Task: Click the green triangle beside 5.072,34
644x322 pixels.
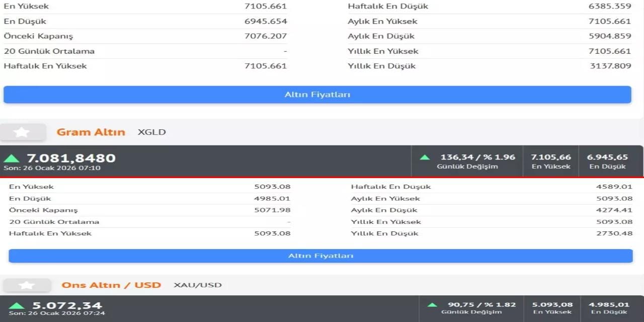Action: [17, 305]
